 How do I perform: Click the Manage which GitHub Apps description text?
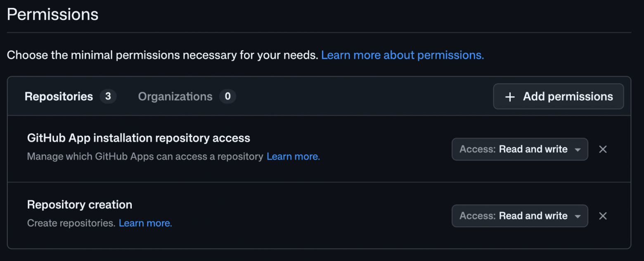point(145,157)
